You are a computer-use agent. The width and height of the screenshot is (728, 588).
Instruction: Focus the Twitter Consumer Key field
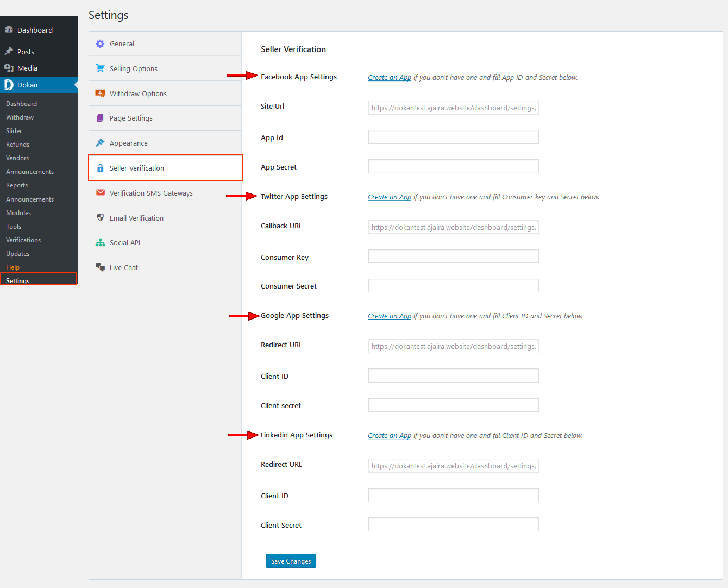coord(454,257)
